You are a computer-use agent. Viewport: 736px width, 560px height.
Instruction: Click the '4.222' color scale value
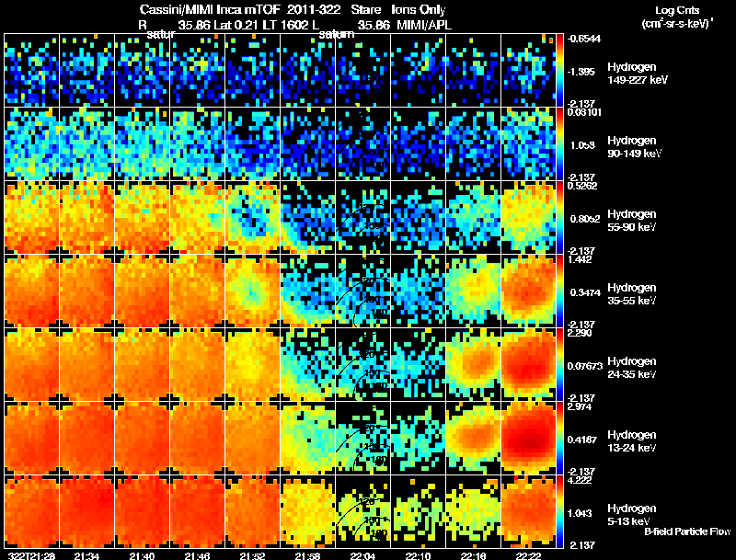point(580,480)
